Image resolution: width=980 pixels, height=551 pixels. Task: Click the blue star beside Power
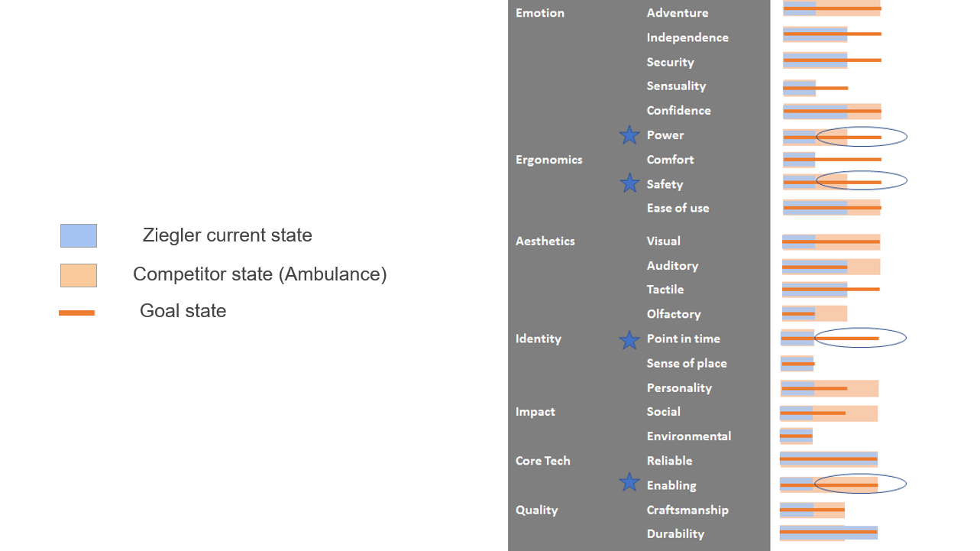click(629, 135)
